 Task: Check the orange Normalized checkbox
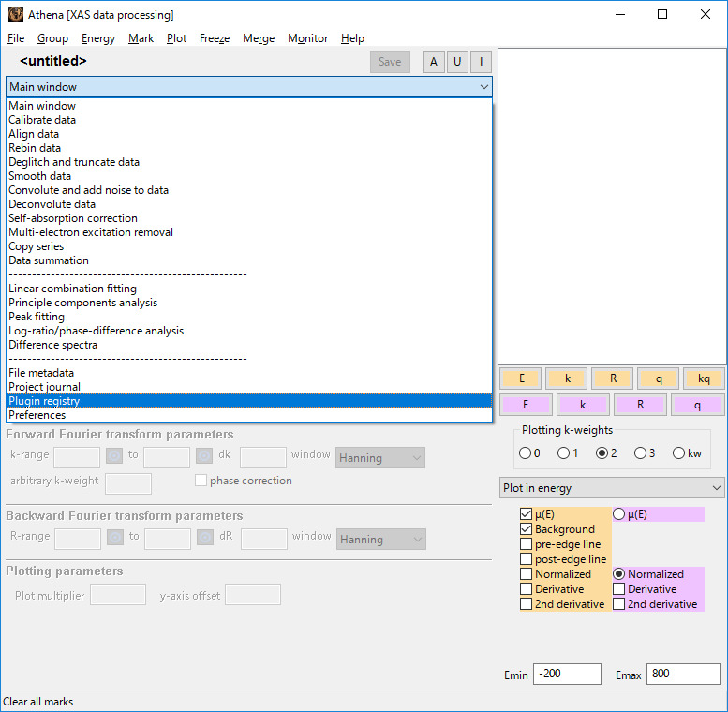pyautogui.click(x=526, y=574)
